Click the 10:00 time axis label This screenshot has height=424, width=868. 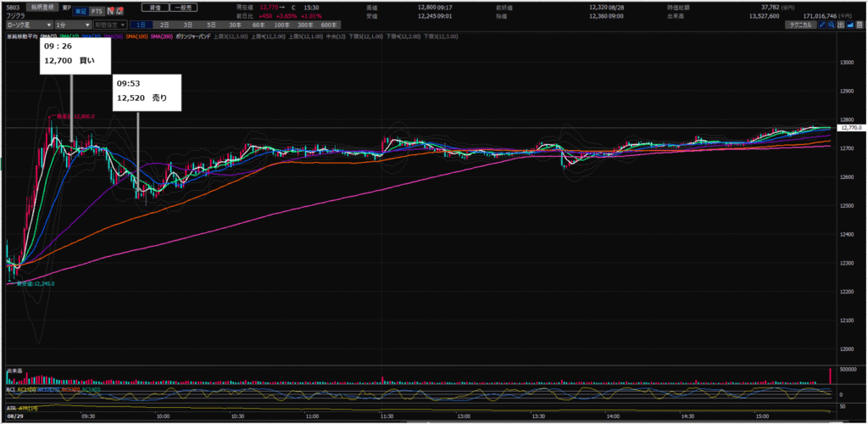coord(163,416)
